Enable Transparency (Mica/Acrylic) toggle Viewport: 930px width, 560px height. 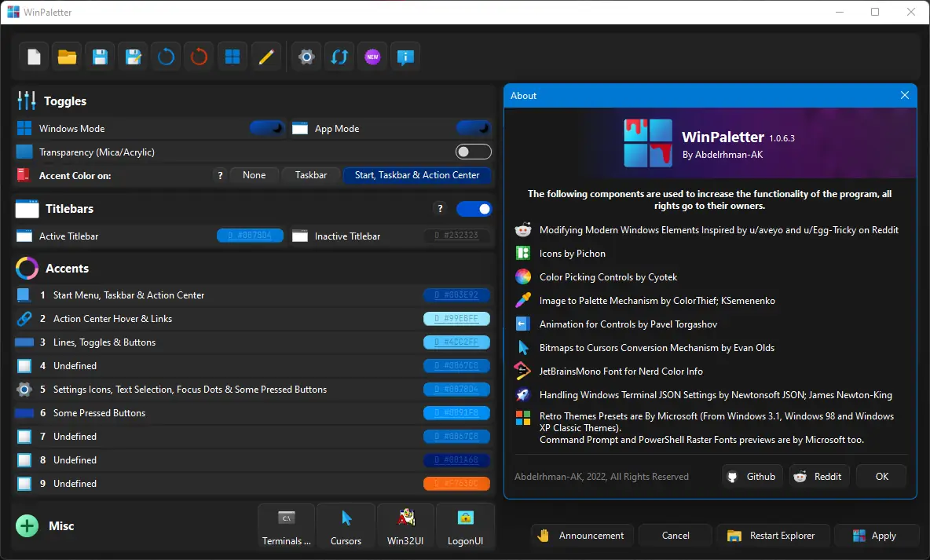(x=474, y=152)
